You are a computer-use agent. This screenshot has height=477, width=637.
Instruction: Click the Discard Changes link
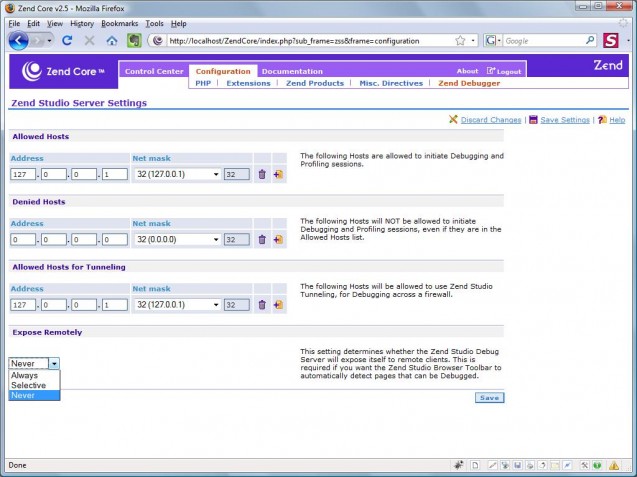(x=491, y=120)
